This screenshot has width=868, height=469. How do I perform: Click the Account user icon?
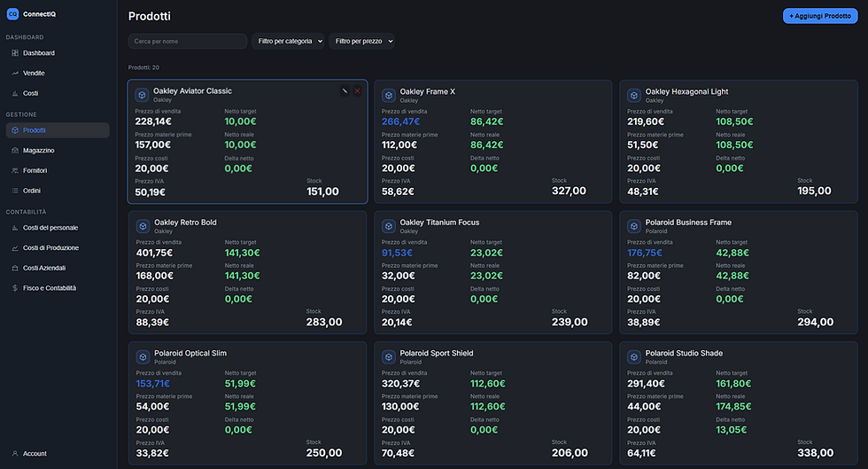tap(15, 453)
